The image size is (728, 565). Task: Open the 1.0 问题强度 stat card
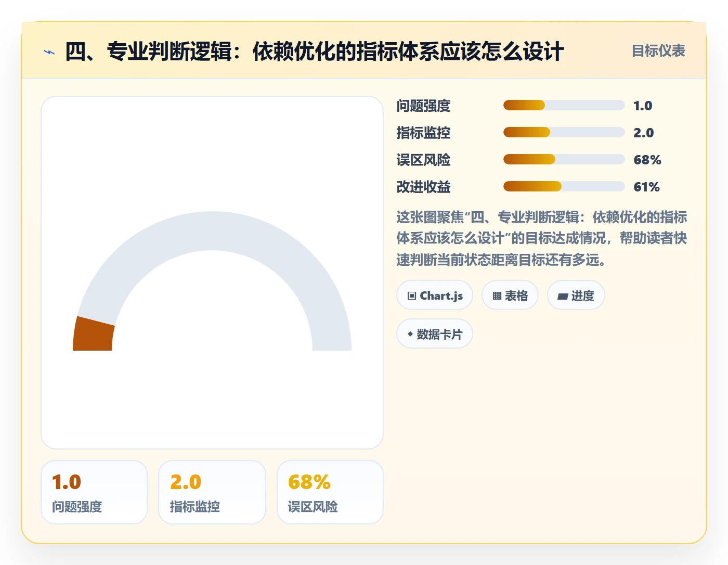pyautogui.click(x=94, y=492)
